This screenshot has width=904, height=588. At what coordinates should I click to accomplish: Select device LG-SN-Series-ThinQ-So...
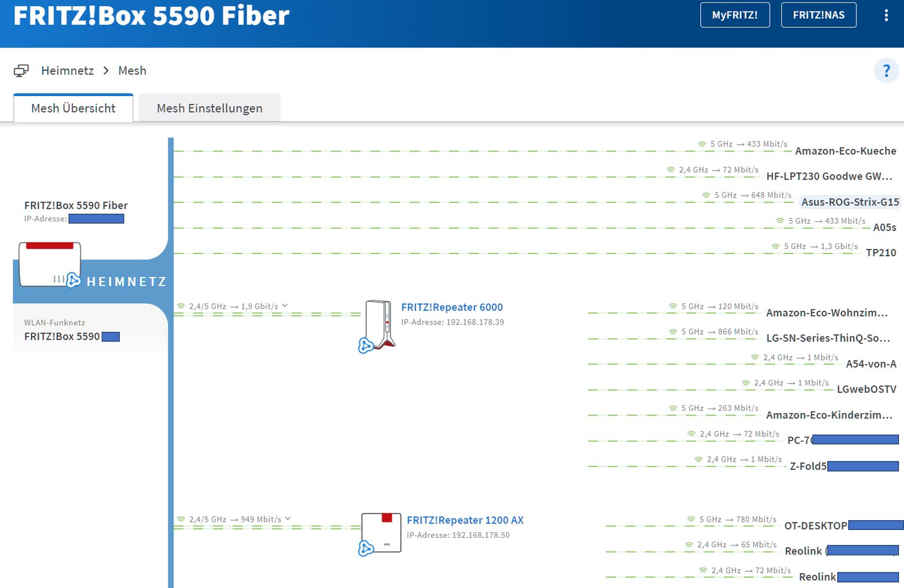(828, 338)
